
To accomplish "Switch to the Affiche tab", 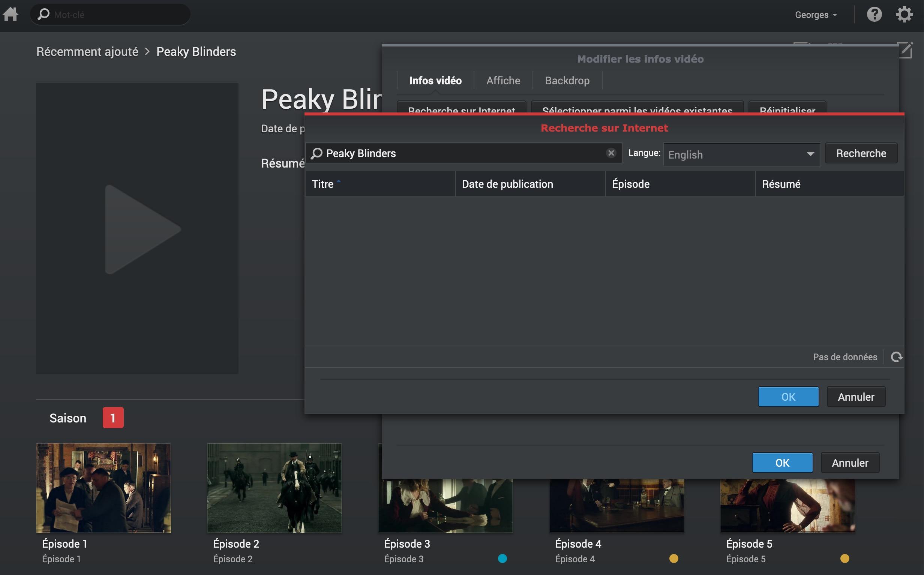I will [503, 81].
